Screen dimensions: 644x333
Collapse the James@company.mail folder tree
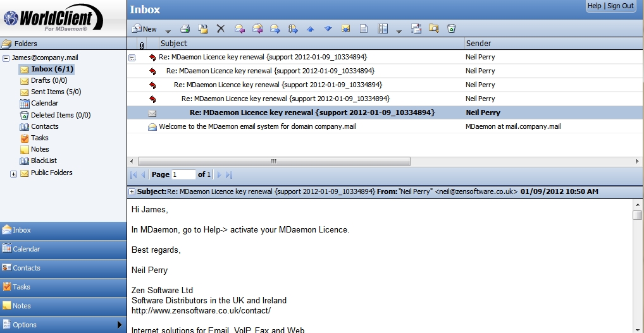pyautogui.click(x=6, y=58)
